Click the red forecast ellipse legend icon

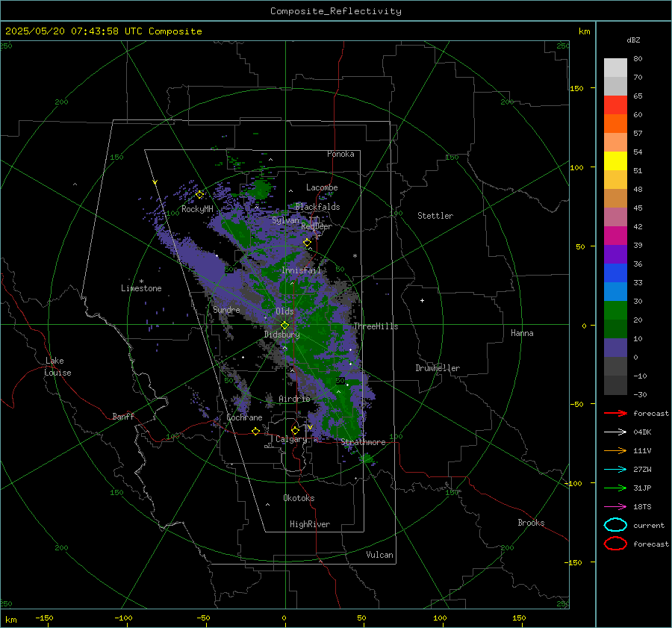[615, 544]
